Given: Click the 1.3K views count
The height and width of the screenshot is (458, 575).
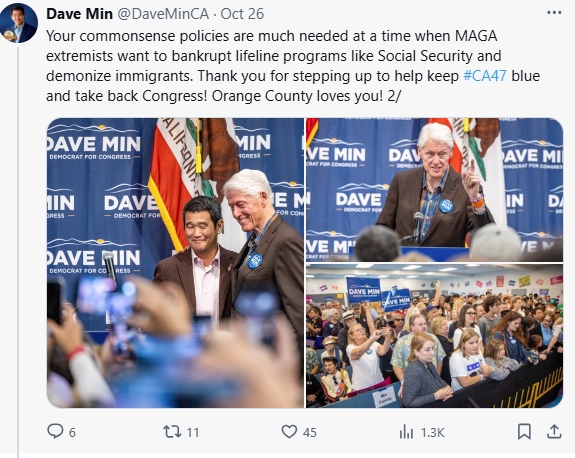Looking at the screenshot, I should [x=433, y=433].
